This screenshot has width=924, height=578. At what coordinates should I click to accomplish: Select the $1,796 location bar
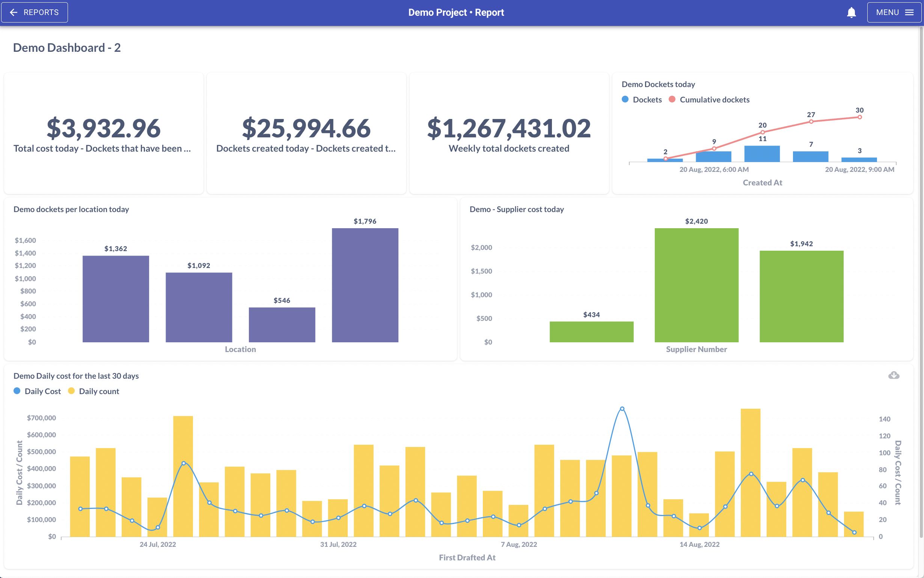365,285
